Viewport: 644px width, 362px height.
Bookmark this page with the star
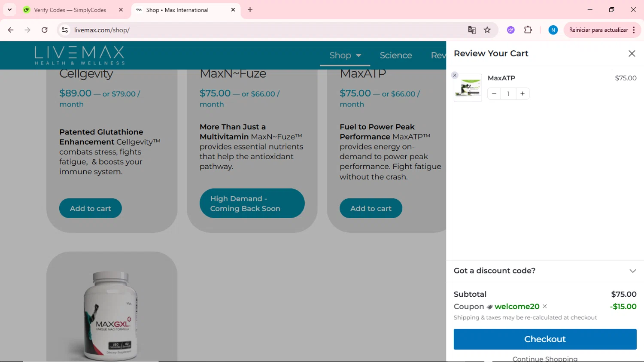pyautogui.click(x=487, y=30)
